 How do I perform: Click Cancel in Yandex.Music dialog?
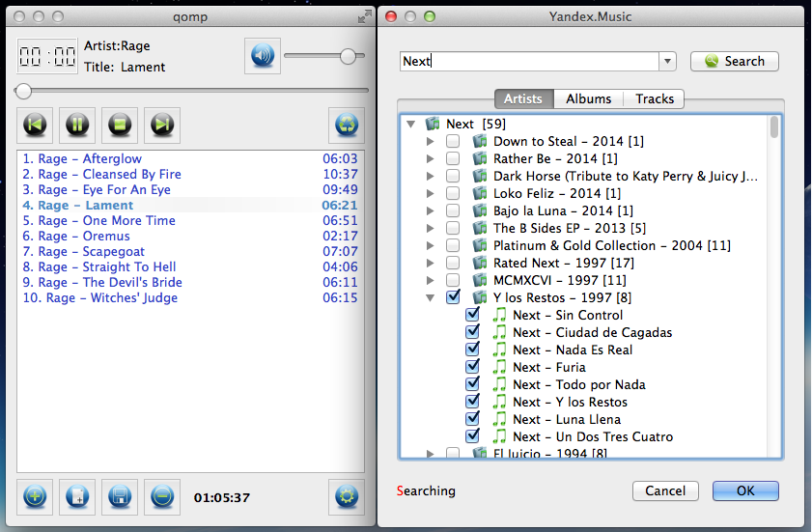[665, 490]
